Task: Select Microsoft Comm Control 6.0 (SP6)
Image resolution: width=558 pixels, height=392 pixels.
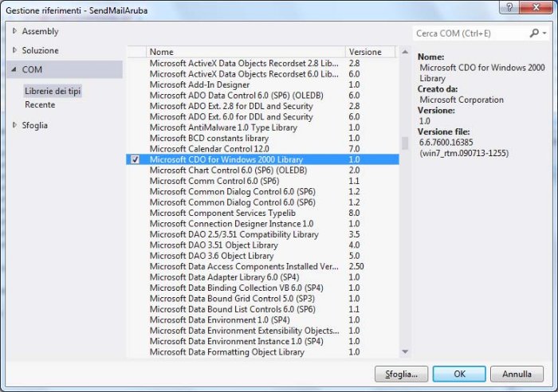Action: click(x=262, y=181)
